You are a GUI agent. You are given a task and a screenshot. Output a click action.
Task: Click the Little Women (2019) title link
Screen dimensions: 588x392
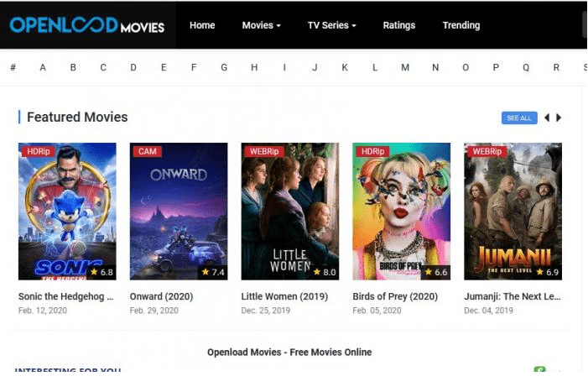coord(284,296)
